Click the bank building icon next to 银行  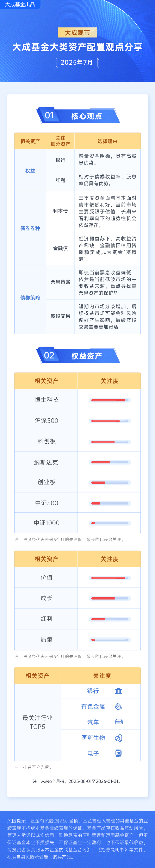118,691
